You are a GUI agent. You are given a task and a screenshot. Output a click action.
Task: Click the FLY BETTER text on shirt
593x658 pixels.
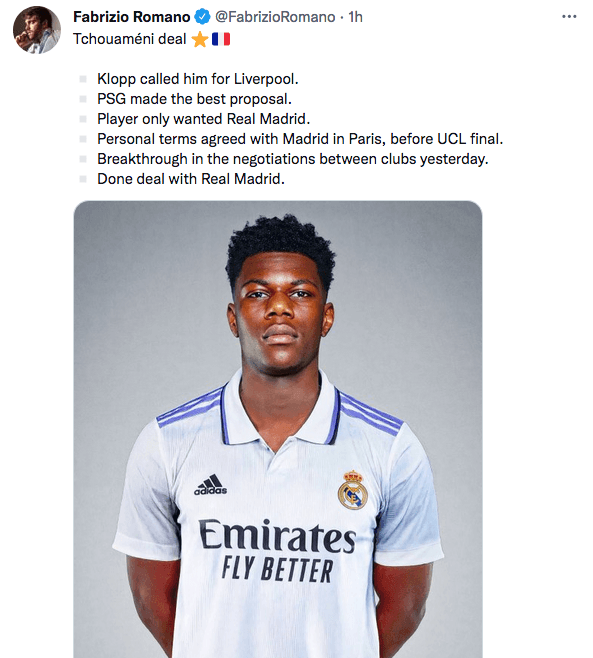click(277, 569)
